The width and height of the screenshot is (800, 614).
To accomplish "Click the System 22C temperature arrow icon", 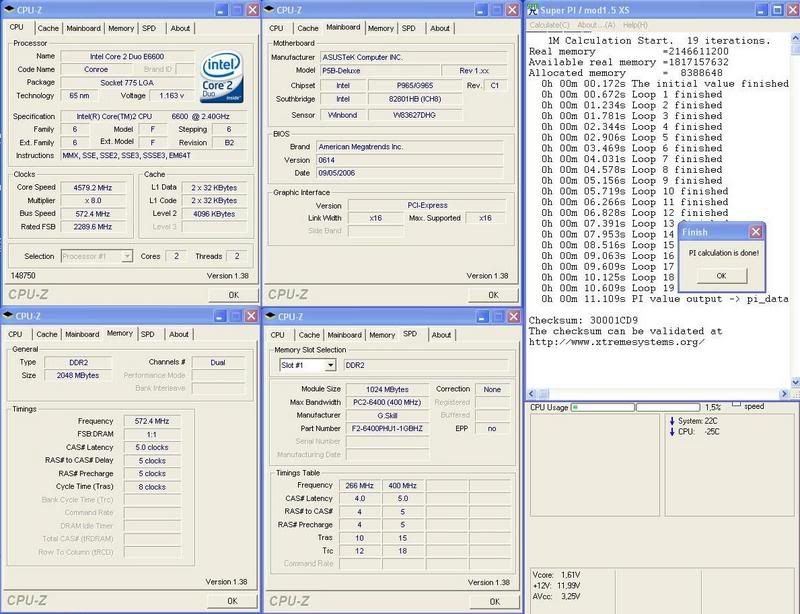I will point(672,421).
